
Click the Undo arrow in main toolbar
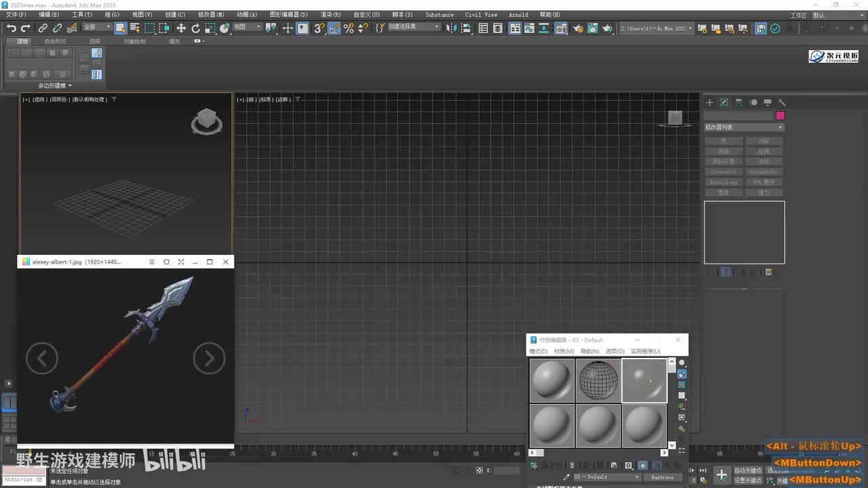click(x=12, y=28)
